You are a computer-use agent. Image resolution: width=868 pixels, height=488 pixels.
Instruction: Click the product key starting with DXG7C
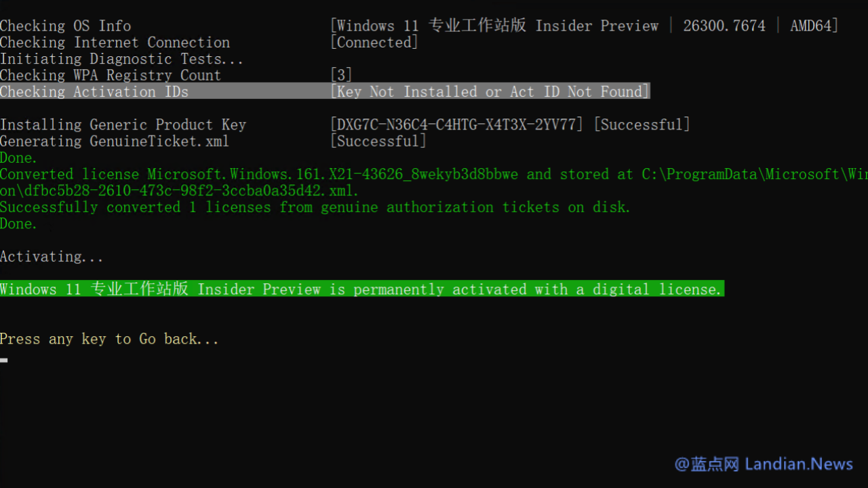click(456, 125)
